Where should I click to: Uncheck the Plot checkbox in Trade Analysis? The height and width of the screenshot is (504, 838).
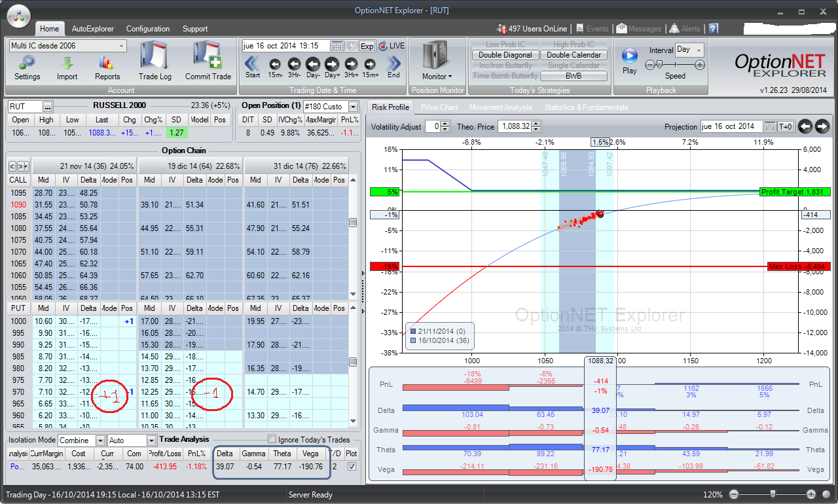pos(352,466)
